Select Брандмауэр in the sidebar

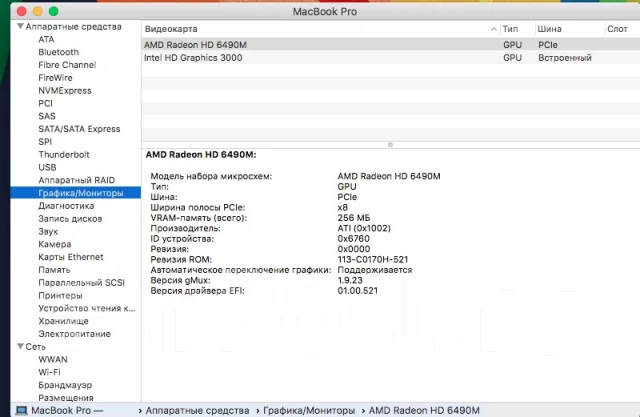pyautogui.click(x=65, y=385)
